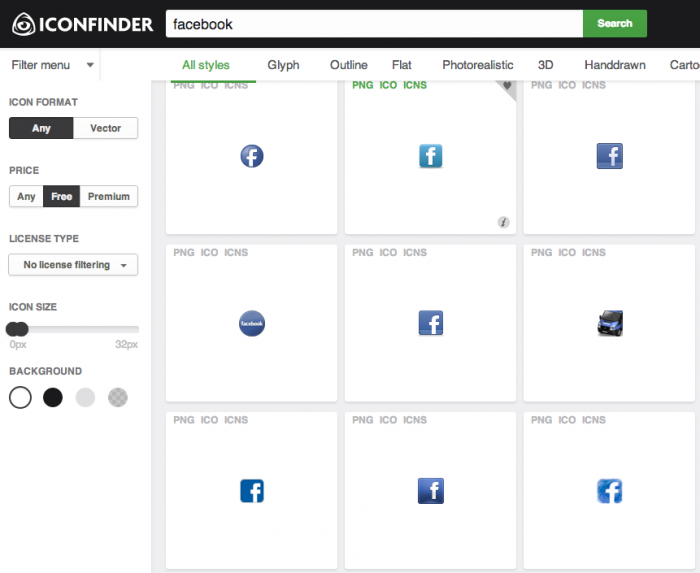Click PNG on the blue van card
This screenshot has height=573, width=700.
pos(541,253)
